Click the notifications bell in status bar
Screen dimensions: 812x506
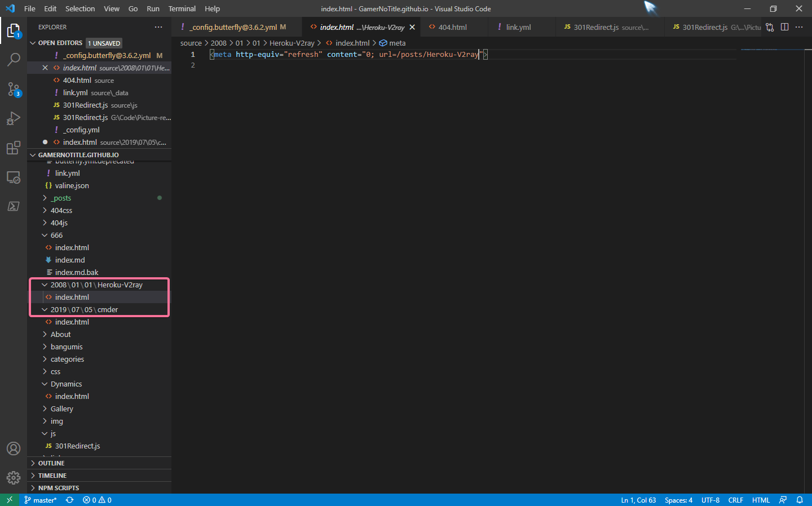click(x=800, y=500)
